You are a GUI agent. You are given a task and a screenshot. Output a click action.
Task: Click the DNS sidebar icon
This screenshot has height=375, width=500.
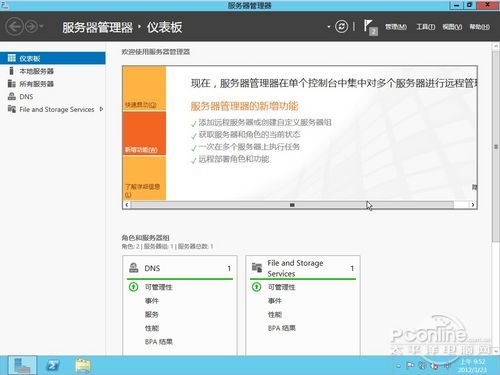tap(12, 96)
